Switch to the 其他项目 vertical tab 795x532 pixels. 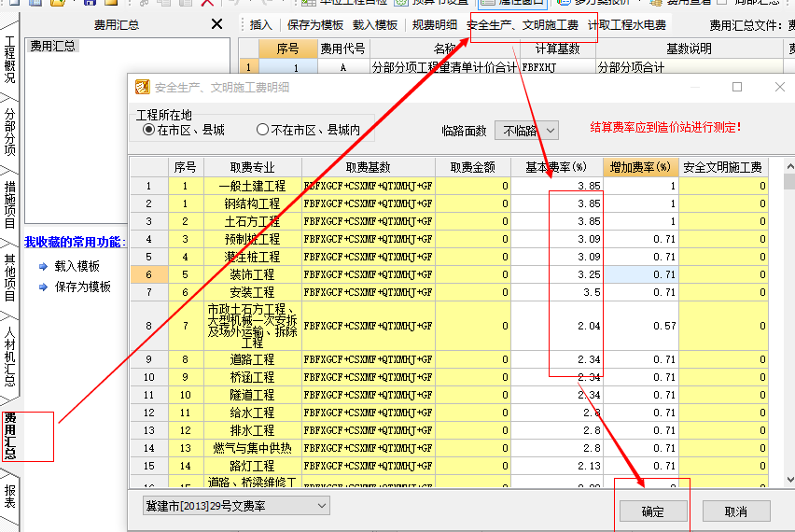point(9,277)
